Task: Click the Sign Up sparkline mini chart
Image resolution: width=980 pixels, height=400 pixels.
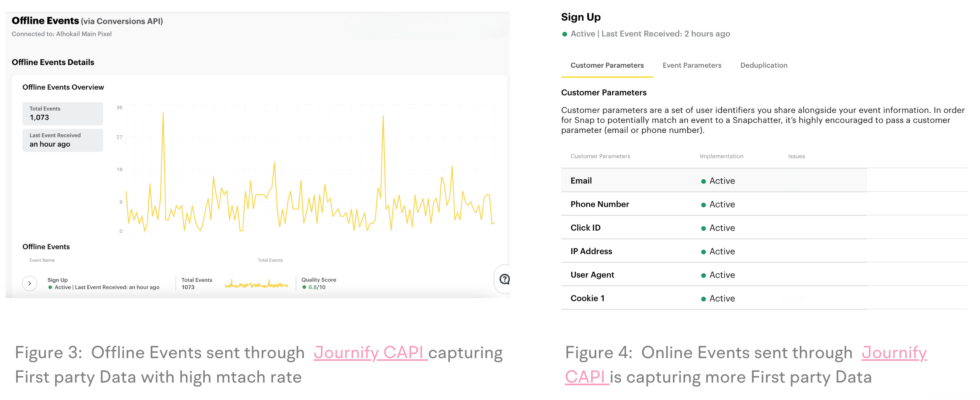Action: click(256, 284)
